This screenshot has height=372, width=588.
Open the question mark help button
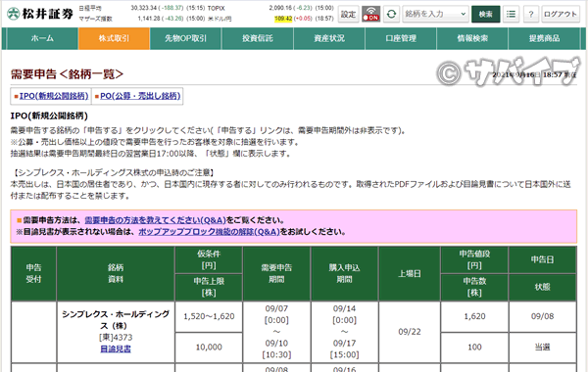531,14
